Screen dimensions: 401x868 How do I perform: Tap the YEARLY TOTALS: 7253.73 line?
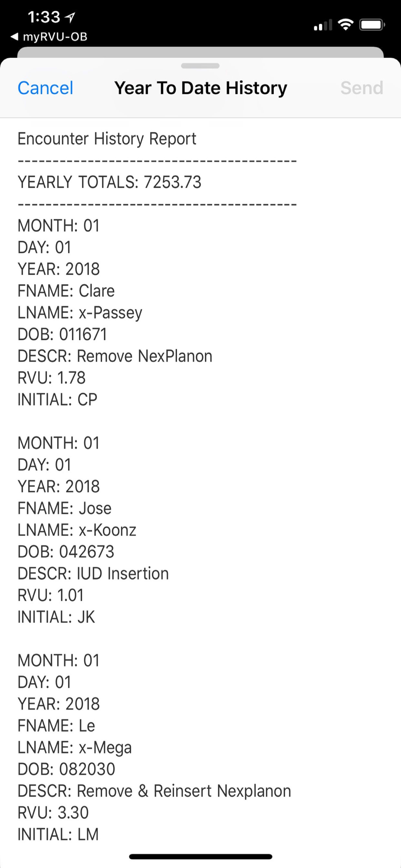tap(109, 182)
